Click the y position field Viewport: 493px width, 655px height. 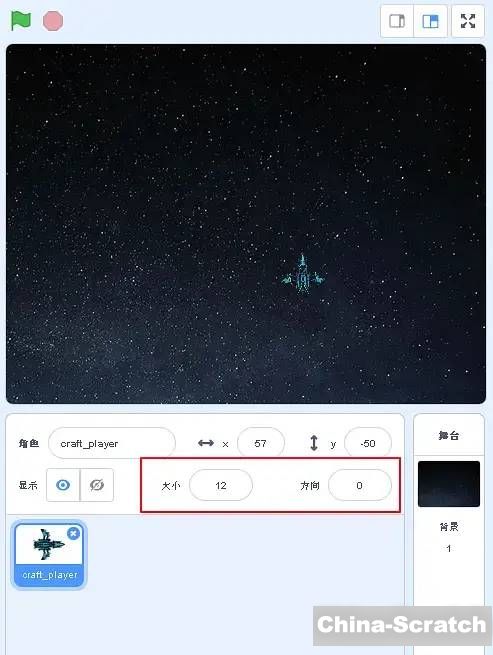point(368,443)
